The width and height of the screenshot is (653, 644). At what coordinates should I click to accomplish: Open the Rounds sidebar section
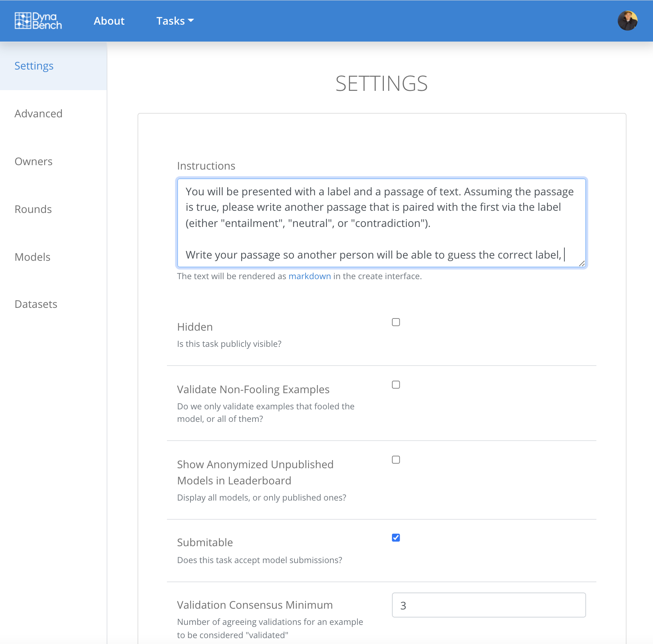pyautogui.click(x=33, y=209)
